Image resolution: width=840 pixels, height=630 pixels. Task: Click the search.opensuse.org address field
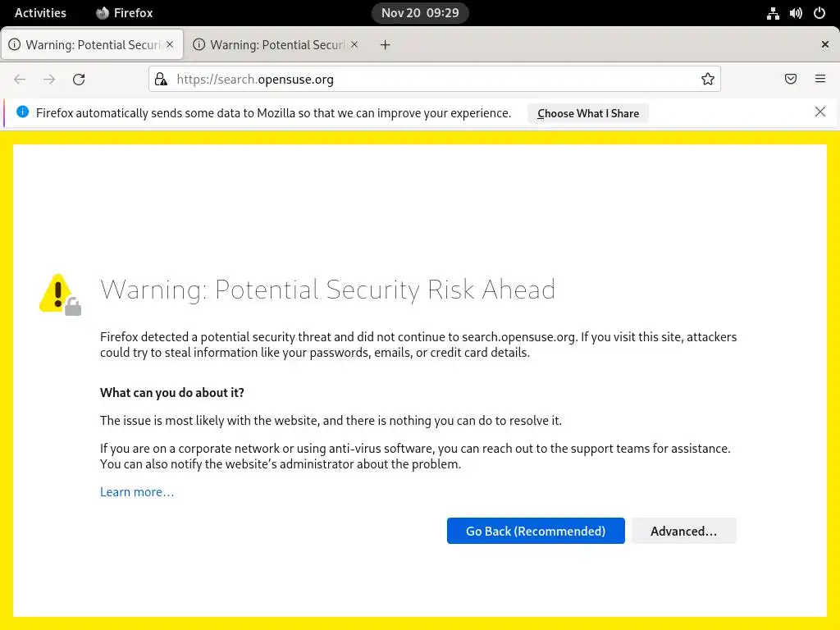[x=434, y=80]
